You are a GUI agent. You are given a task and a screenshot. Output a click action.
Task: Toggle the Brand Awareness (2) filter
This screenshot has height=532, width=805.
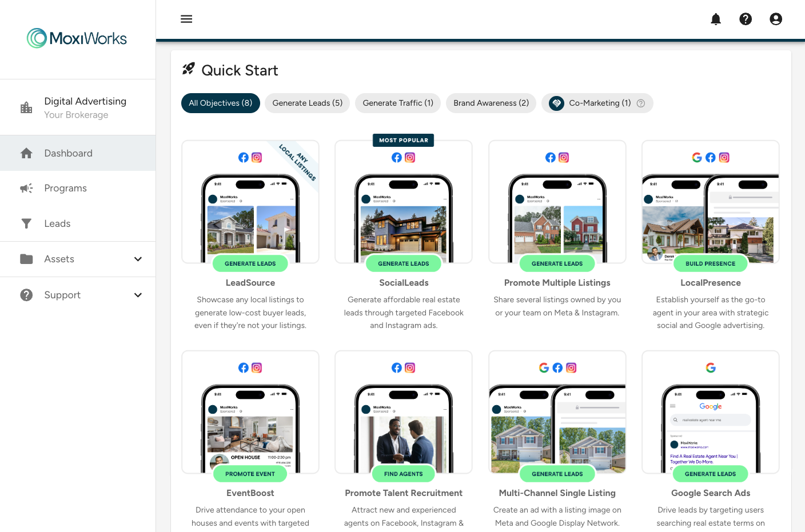(491, 103)
